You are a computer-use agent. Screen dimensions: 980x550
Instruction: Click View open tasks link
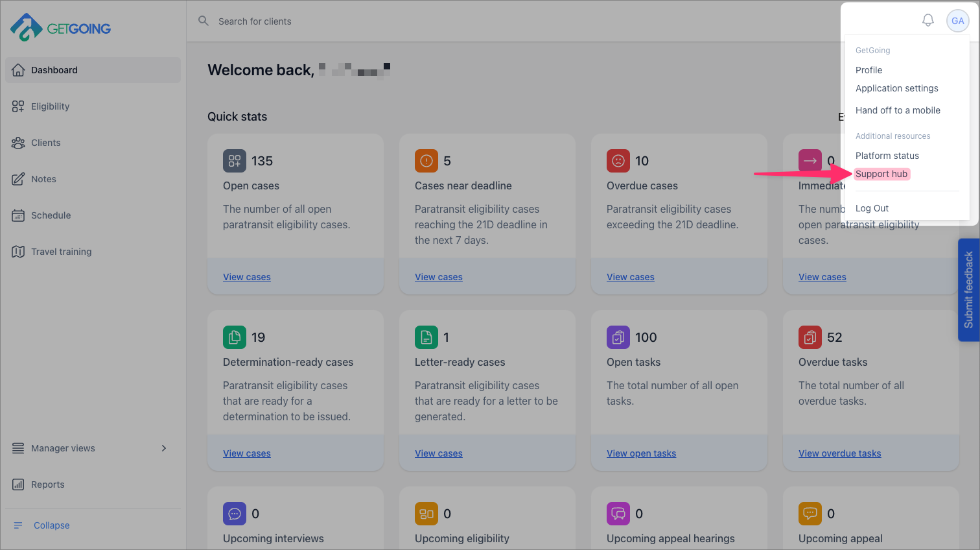[x=641, y=453]
